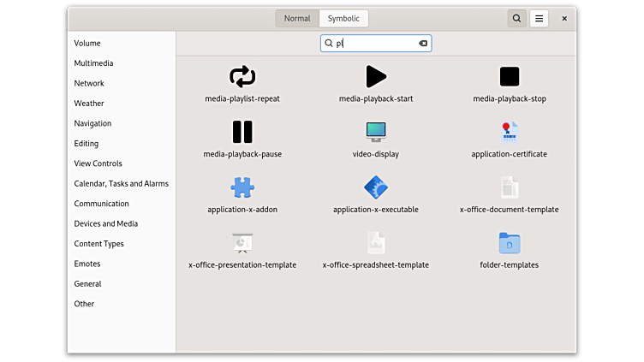Select the folder-templates folder icon
Viewport: 644px width, 362px height.
pos(510,243)
